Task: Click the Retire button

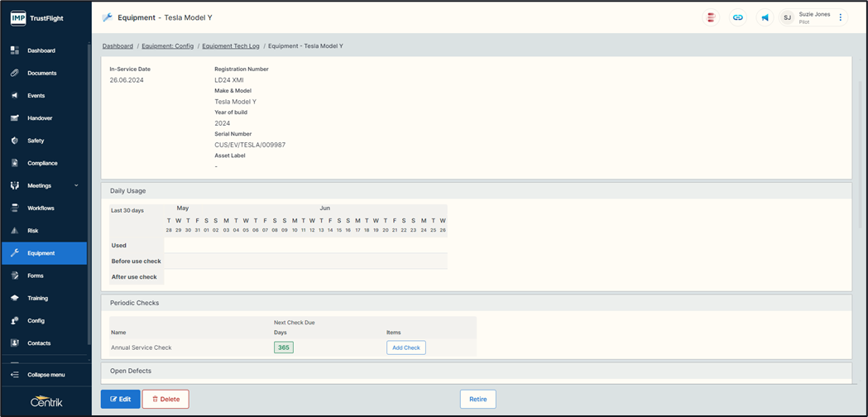Action: click(x=477, y=400)
